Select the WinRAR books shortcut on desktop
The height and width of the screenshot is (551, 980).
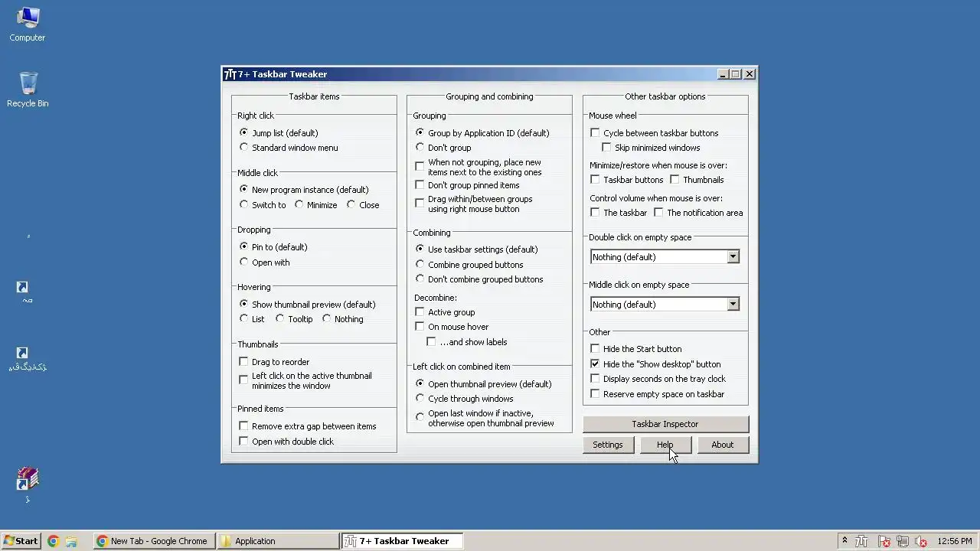[x=28, y=485]
